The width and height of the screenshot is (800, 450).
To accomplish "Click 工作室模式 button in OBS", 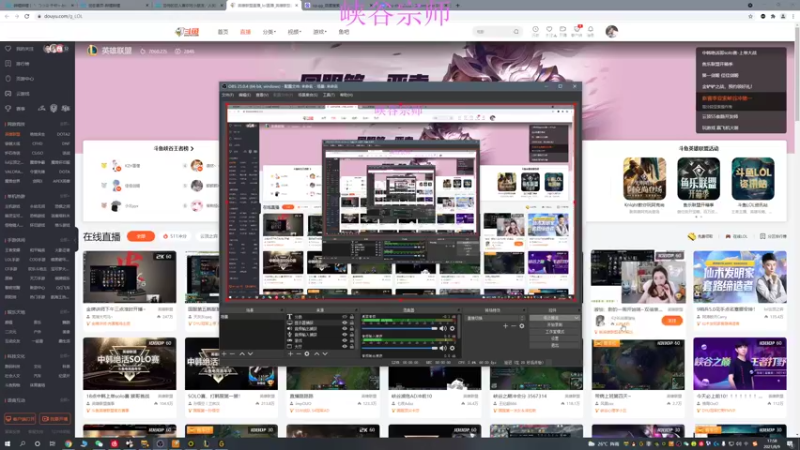I will tap(555, 332).
